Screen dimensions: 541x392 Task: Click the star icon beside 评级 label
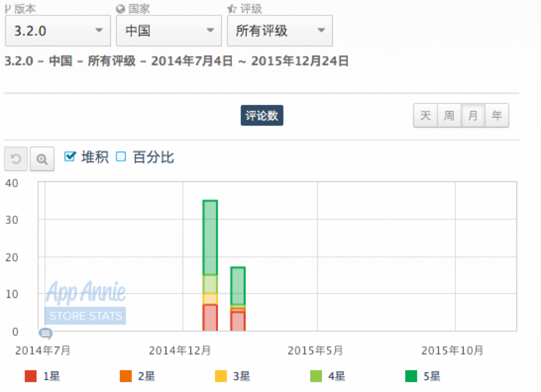coord(232,9)
